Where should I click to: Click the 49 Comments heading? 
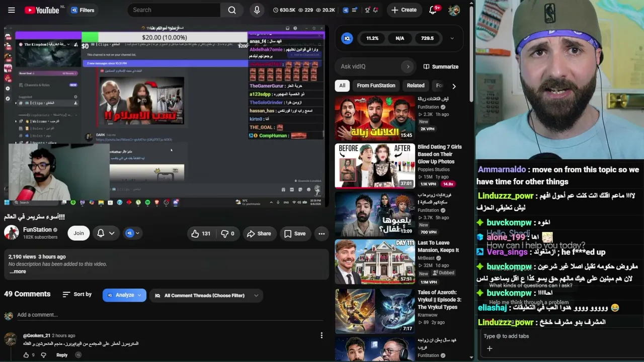click(27, 294)
